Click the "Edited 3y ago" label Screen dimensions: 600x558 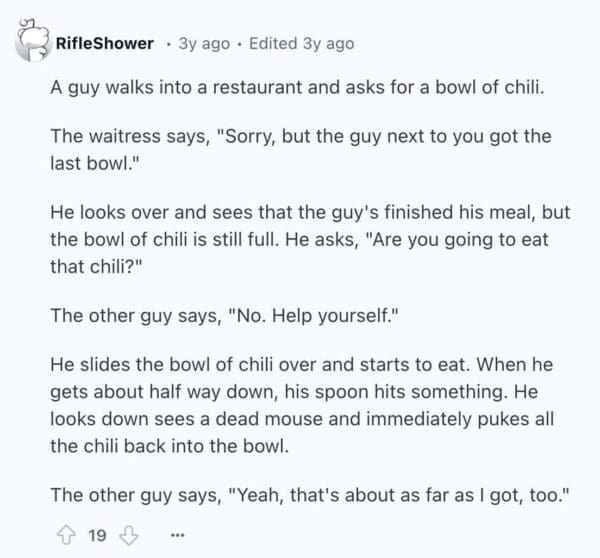301,44
